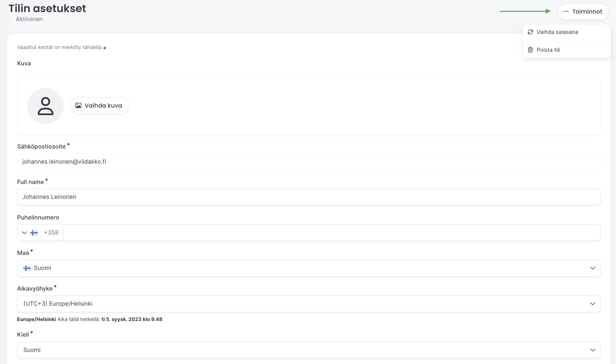This screenshot has height=364, width=616.
Task: Click the chevron on the Maa dropdown
Action: [x=593, y=268]
